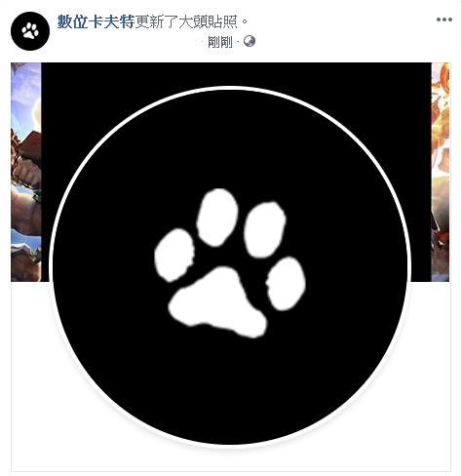Click the globe public privacy icon
The height and width of the screenshot is (476, 462).
click(250, 41)
